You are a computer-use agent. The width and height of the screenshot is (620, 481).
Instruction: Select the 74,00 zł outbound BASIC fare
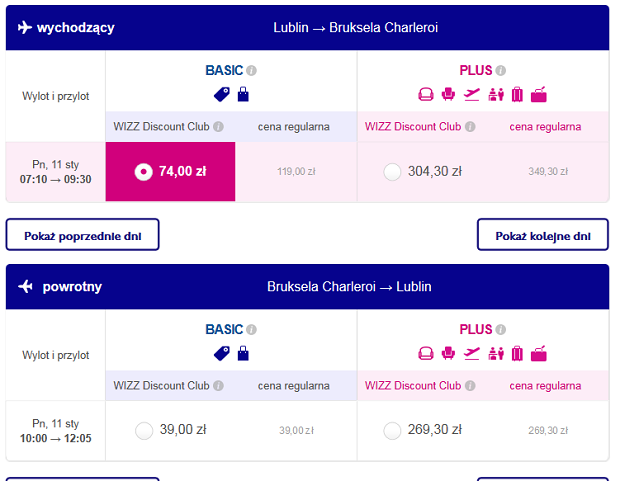point(170,172)
